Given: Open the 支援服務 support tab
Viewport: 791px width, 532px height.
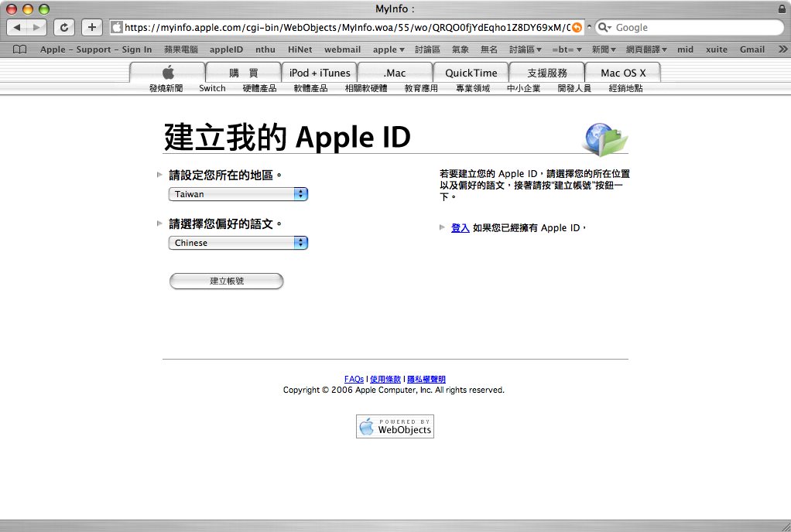Looking at the screenshot, I should coord(547,73).
